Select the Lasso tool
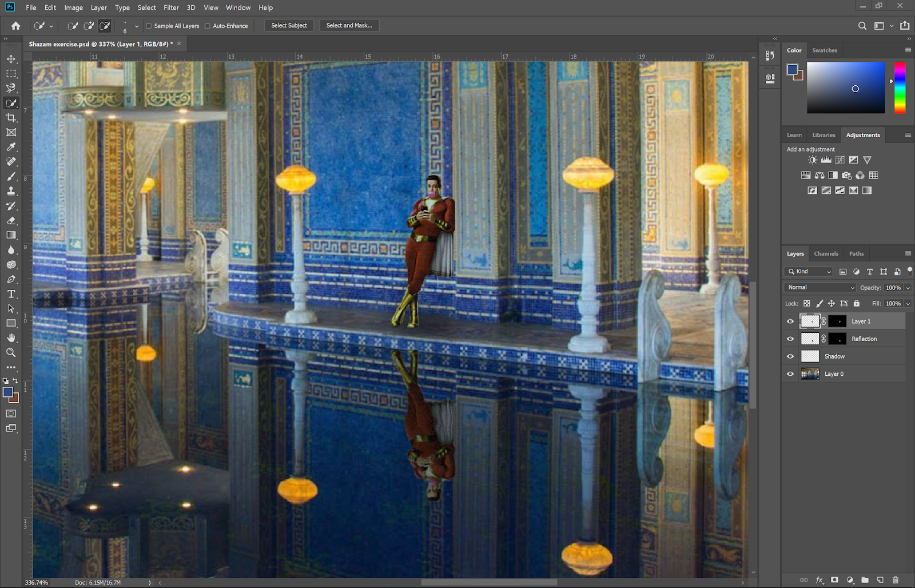 pyautogui.click(x=11, y=88)
